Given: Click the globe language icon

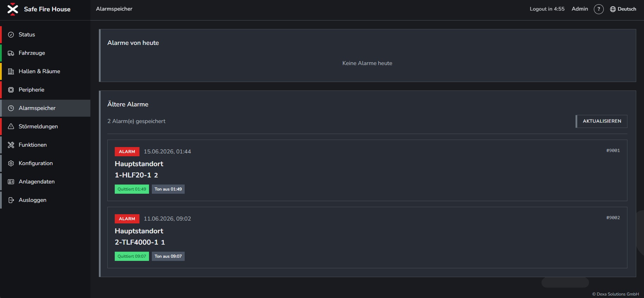Looking at the screenshot, I should [x=613, y=9].
